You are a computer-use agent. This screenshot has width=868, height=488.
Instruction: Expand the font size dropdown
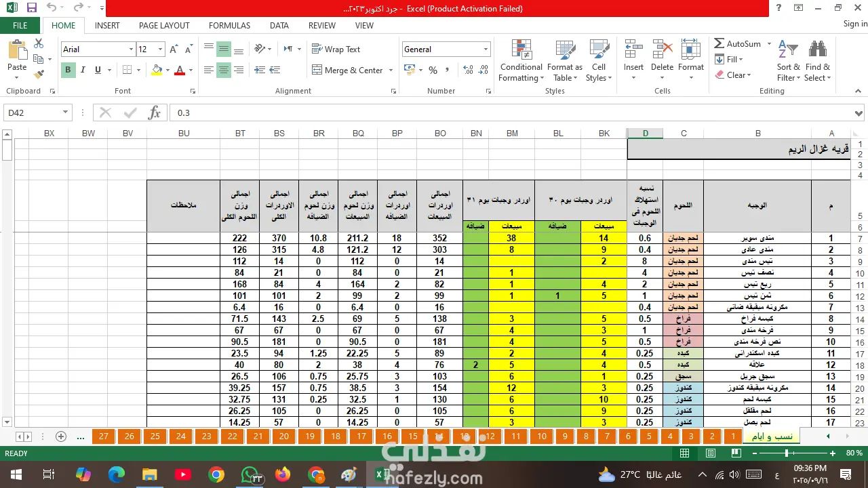tap(160, 49)
